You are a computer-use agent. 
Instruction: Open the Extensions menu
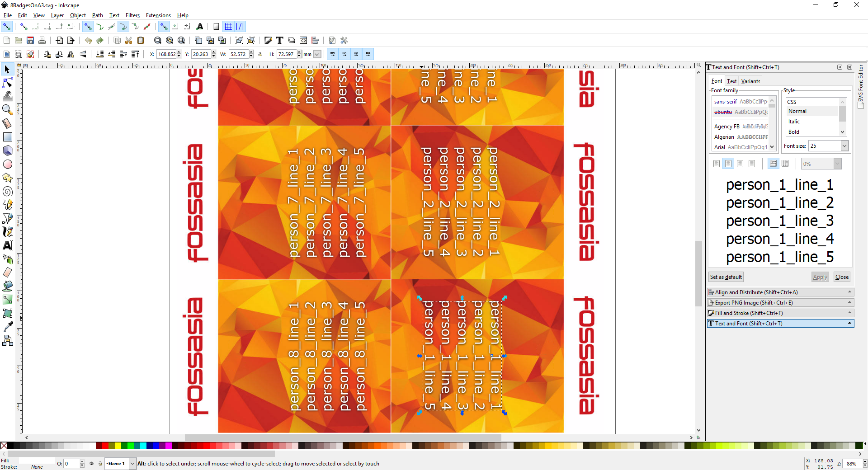click(158, 15)
